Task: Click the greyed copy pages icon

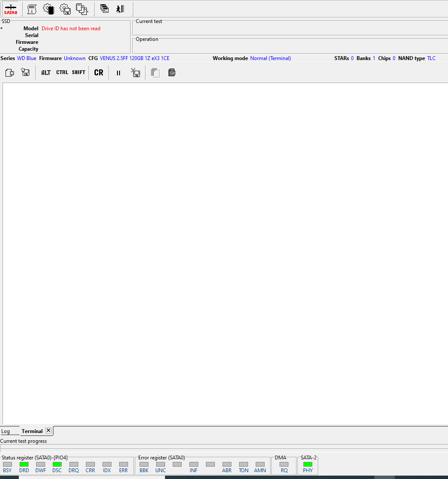Action: pos(155,73)
